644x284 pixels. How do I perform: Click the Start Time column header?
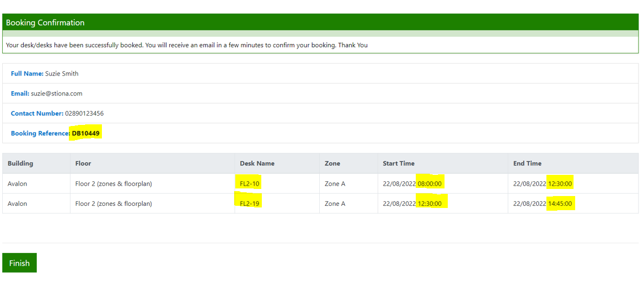pyautogui.click(x=398, y=163)
